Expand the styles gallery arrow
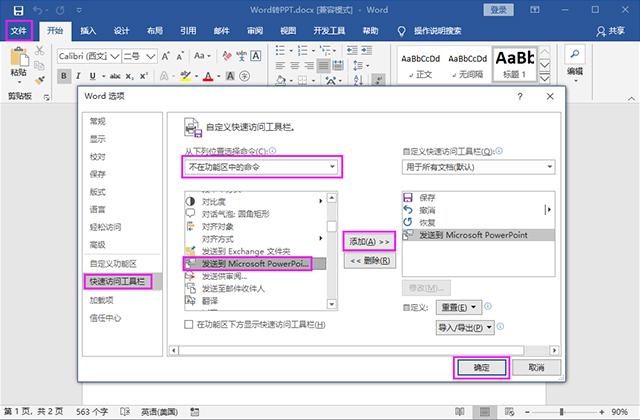The width and height of the screenshot is (640, 420). (544, 78)
